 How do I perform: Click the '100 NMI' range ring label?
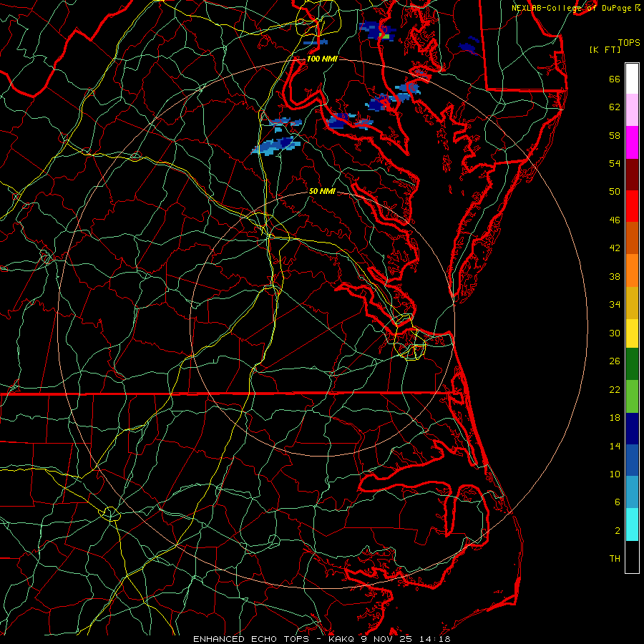tap(322, 59)
